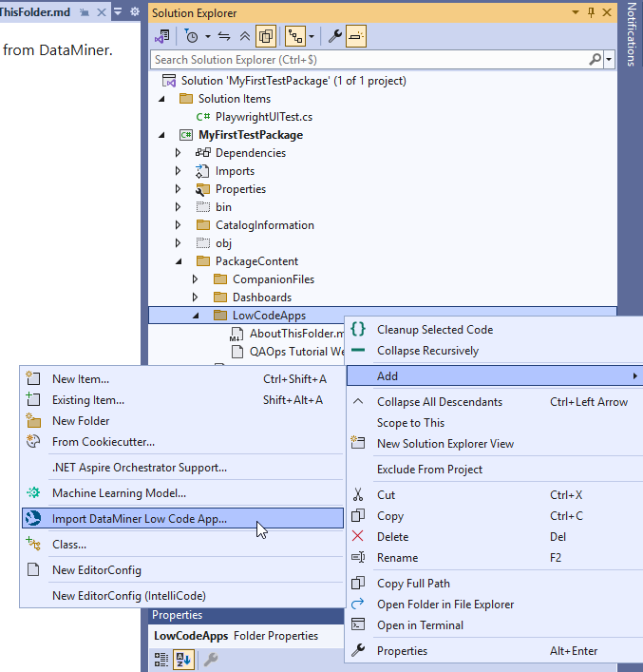Toggle the Preview Selected Items button
643x672 pixels.
(x=356, y=36)
